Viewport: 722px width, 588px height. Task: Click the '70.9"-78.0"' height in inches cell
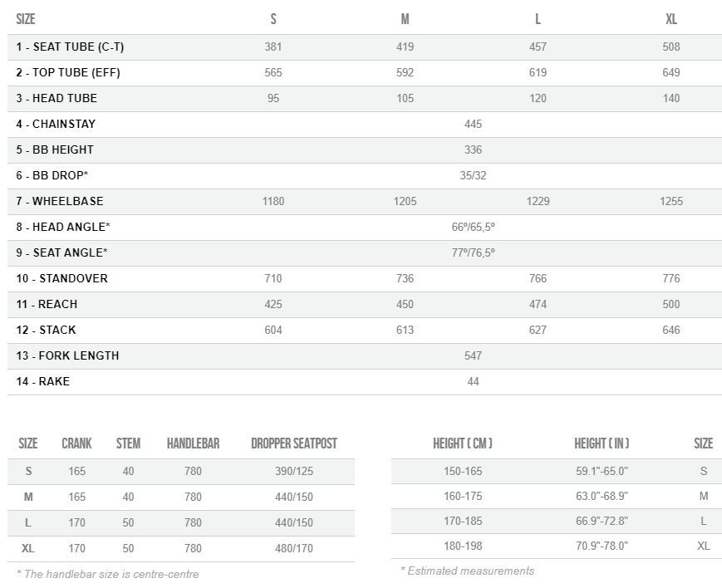tap(601, 546)
